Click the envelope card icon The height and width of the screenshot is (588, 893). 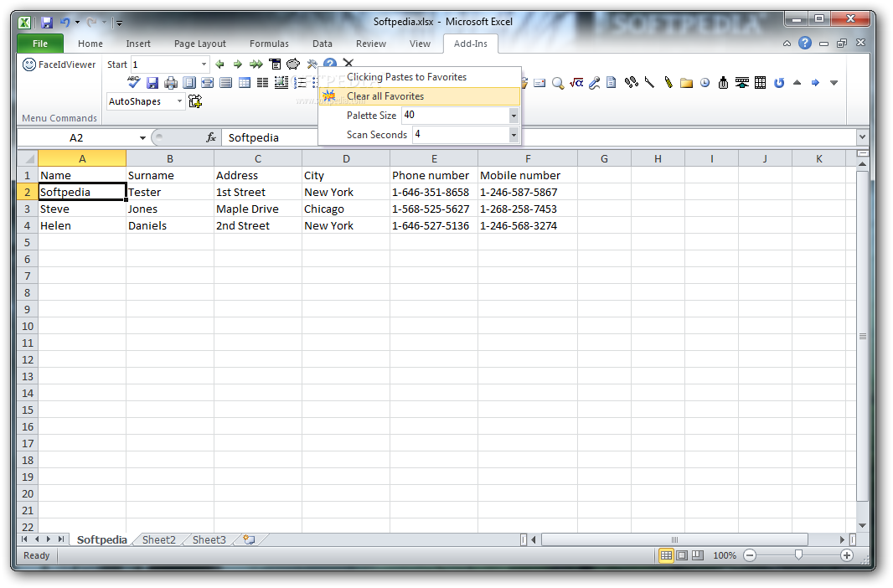[539, 83]
